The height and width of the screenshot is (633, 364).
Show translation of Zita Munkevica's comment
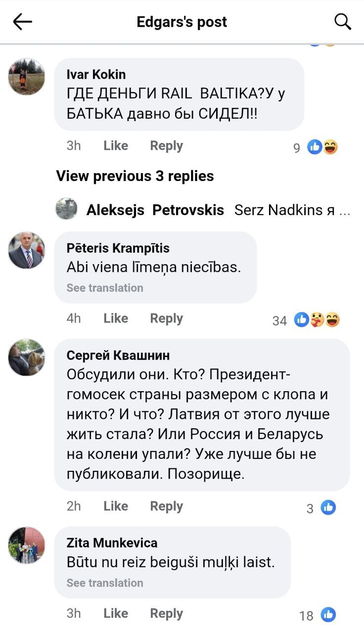click(105, 583)
